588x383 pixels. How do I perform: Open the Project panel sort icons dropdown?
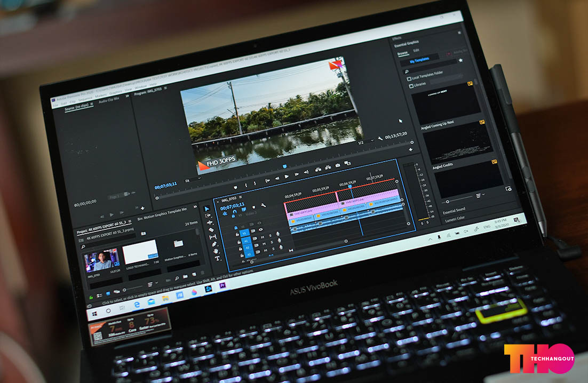point(152,284)
